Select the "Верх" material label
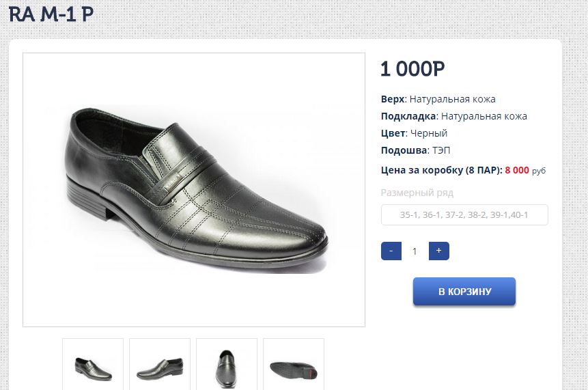Image resolution: width=588 pixels, height=390 pixels. (x=393, y=99)
